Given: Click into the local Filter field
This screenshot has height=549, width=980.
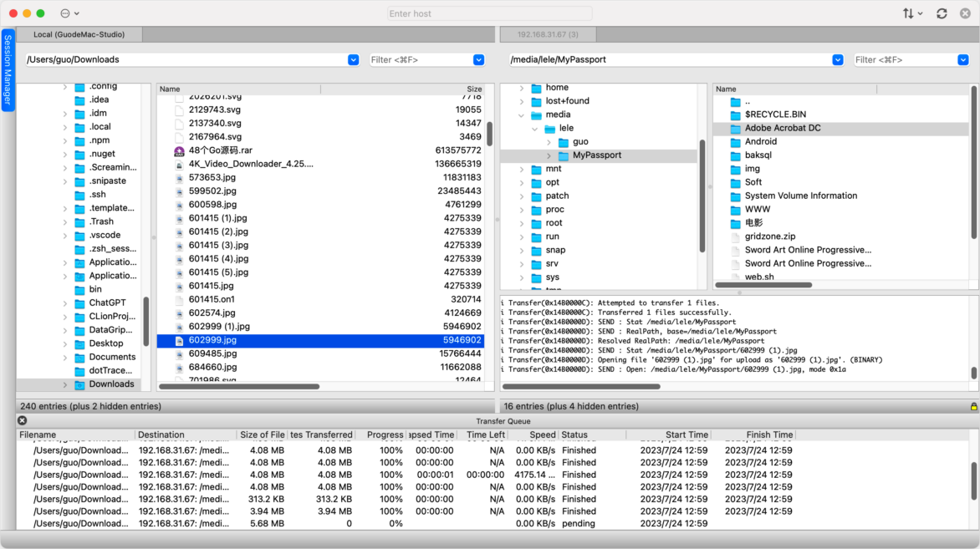Looking at the screenshot, I should click(421, 60).
